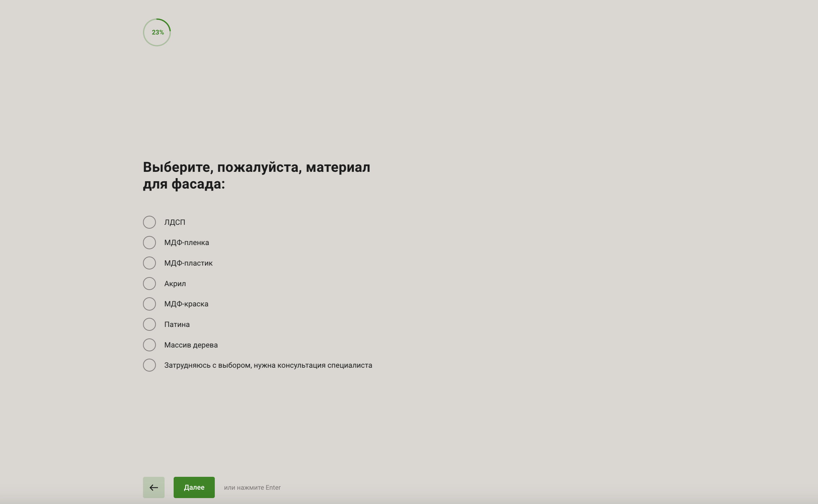Pick the Массив дерева radio circle
818x504 pixels.
click(149, 345)
